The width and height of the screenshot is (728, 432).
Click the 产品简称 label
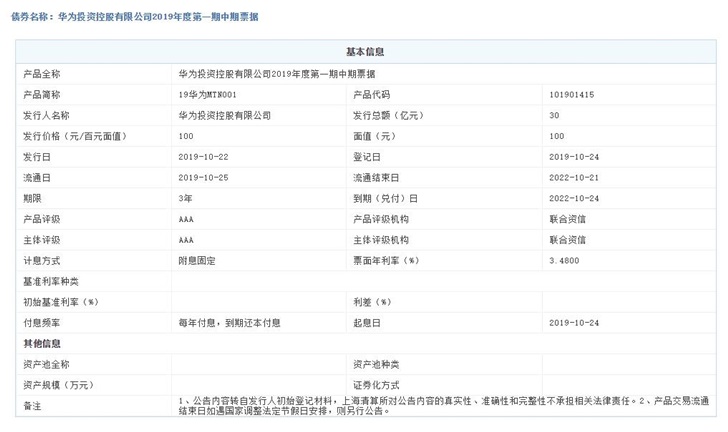pos(42,95)
